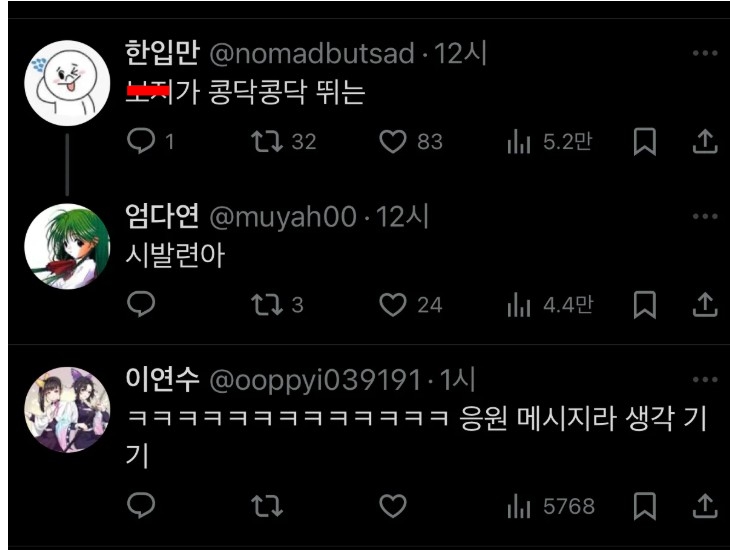Like the tweet with 24 likes

pyautogui.click(x=393, y=305)
